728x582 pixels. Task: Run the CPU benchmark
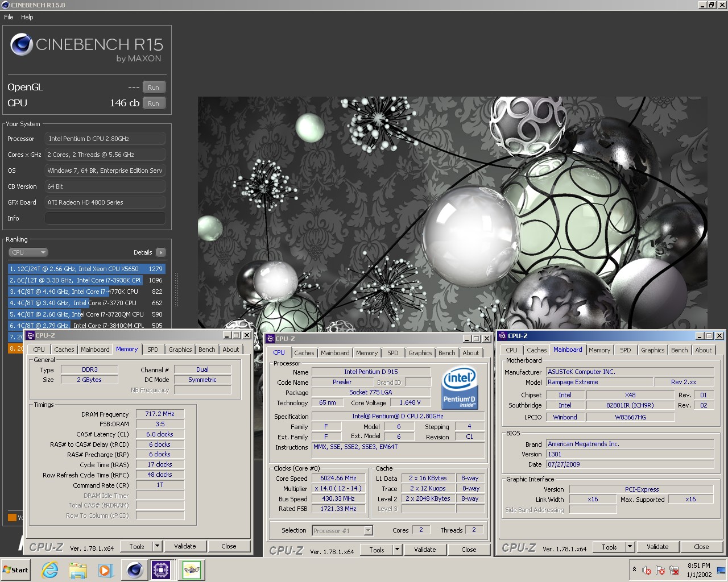coord(154,103)
